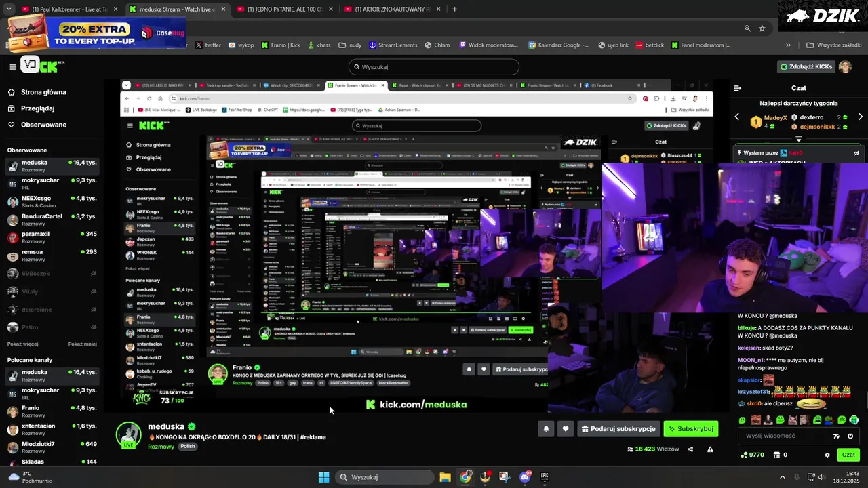This screenshot has height=488, width=868.
Task: Collapse the chat panel with arrow icon
Action: coord(738,88)
